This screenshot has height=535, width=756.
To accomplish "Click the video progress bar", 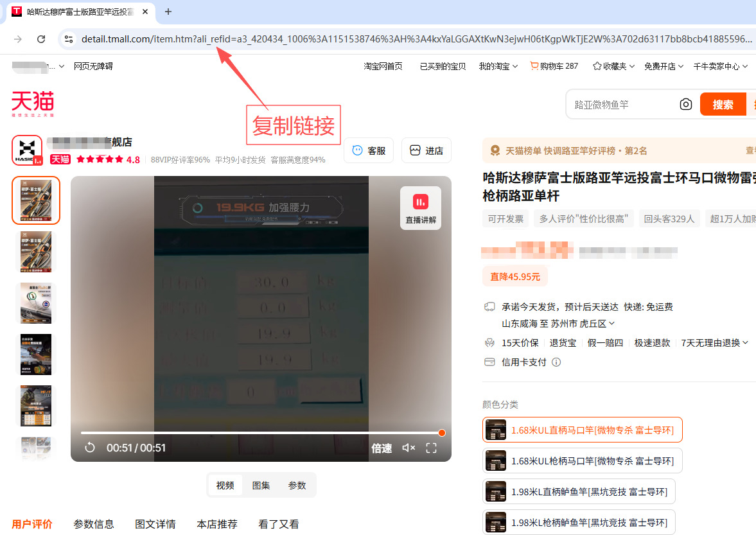I will [261, 433].
